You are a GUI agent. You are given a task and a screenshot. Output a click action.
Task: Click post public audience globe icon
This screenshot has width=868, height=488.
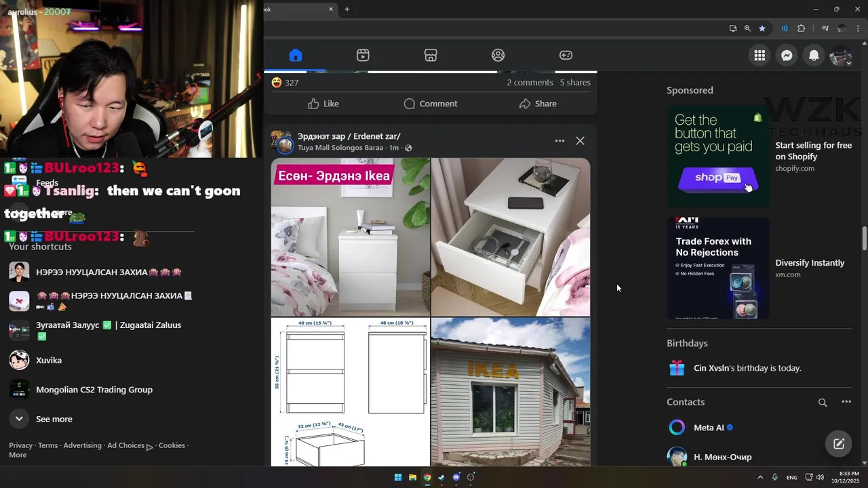point(408,148)
